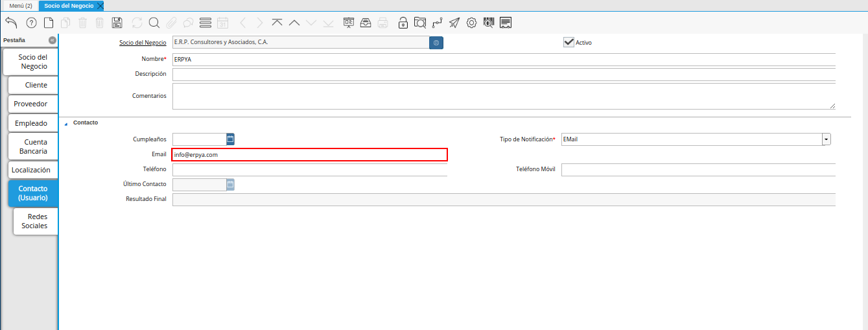Viewport: 868px width, 330px height.
Task: Click into the Comentarios text area
Action: click(x=504, y=96)
